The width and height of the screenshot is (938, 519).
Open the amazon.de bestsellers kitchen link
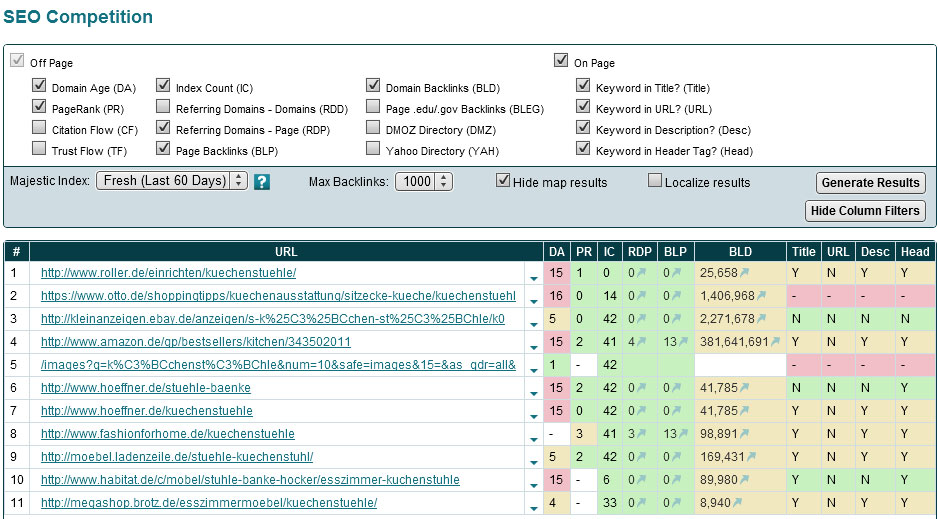point(196,342)
